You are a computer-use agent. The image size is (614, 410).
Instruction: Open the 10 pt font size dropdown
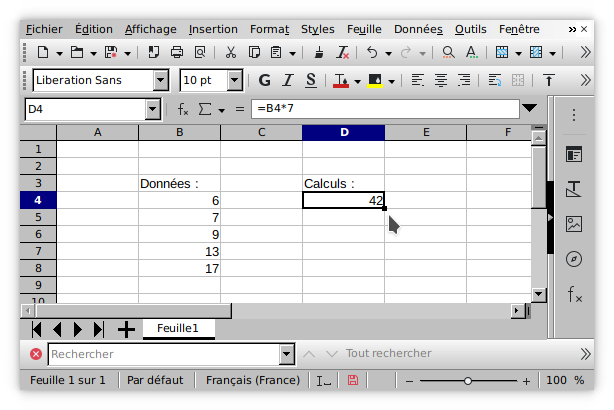(x=234, y=80)
